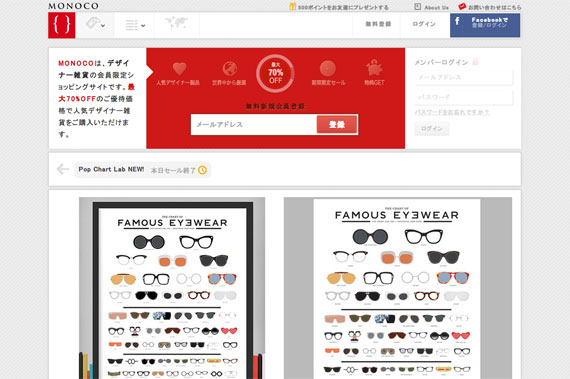The image size is (570, 379).
Task: Open the framed Famous Eyewear poster thumbnail
Action: tap(172, 288)
